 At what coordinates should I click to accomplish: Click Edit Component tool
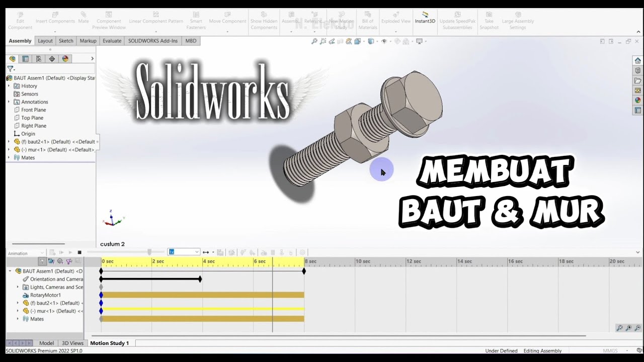click(20, 21)
